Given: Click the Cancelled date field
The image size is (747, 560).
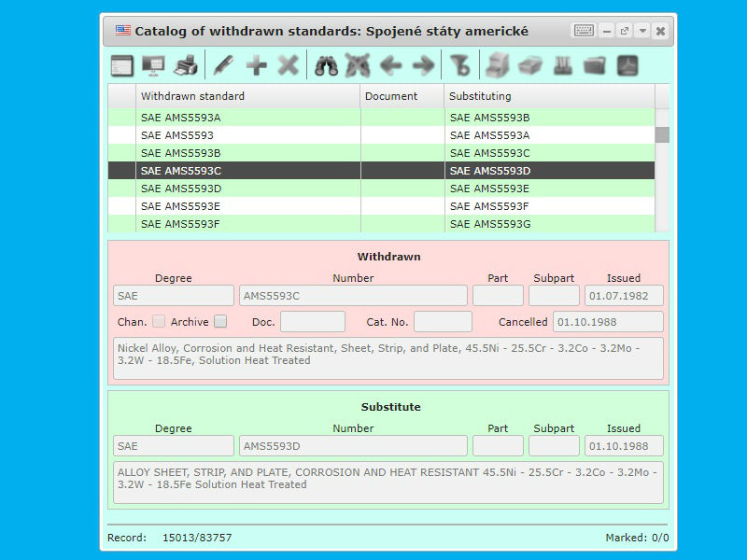Looking at the screenshot, I should (609, 321).
